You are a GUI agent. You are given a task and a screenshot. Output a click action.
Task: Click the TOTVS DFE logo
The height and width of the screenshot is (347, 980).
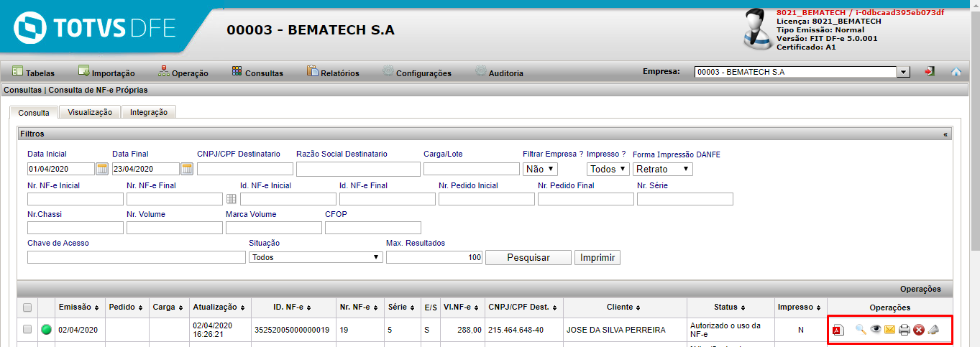pyautogui.click(x=95, y=28)
